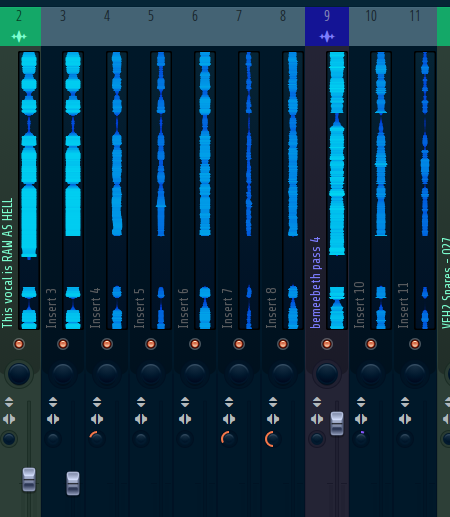
Task: Click Insert 11 swap channels icon
Action: coord(405,419)
